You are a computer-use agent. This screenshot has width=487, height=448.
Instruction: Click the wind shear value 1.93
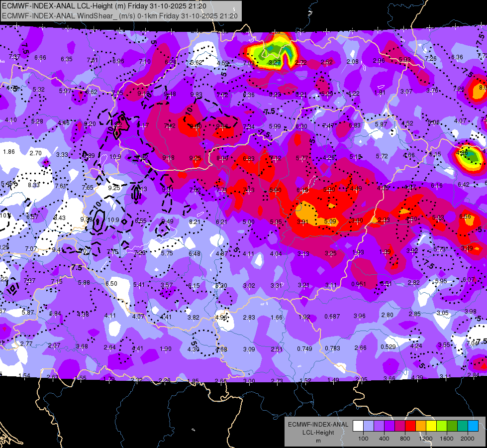click(x=358, y=252)
